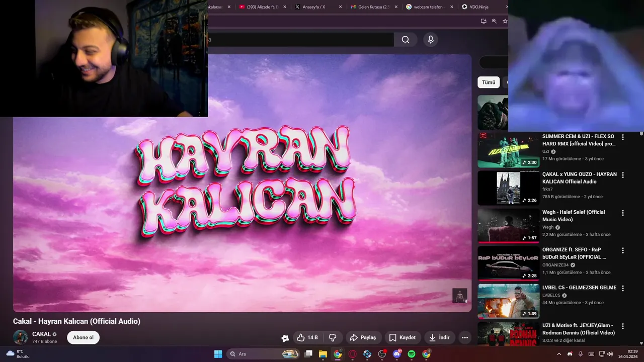Click the ORGANIZE34 channel name
Viewport: 644px width, 362px height.
(555, 265)
